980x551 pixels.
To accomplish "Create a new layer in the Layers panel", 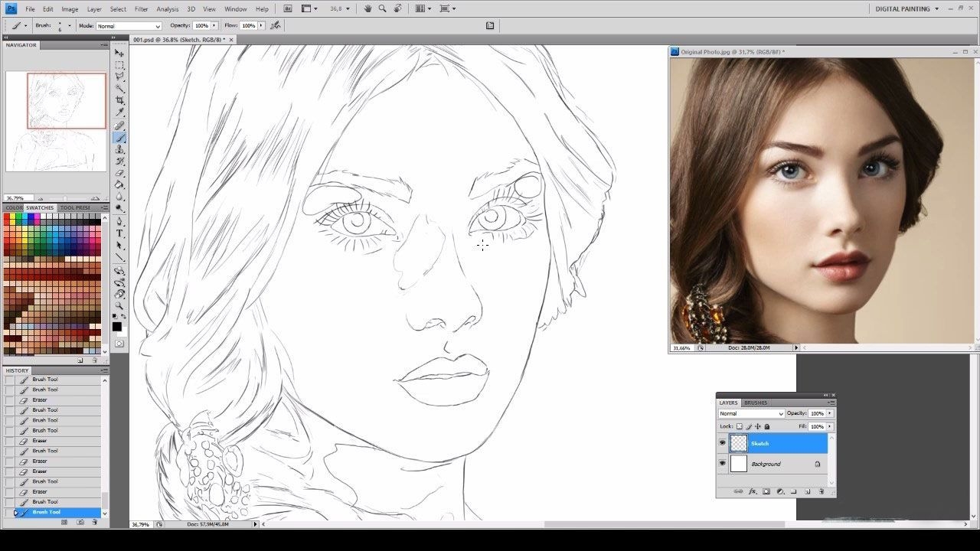I will pyautogui.click(x=808, y=491).
